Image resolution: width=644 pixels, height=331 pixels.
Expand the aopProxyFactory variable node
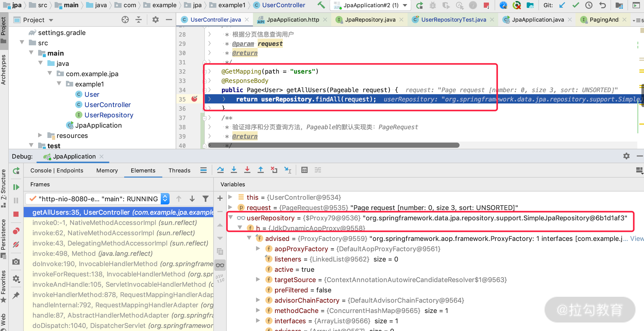[x=258, y=249]
